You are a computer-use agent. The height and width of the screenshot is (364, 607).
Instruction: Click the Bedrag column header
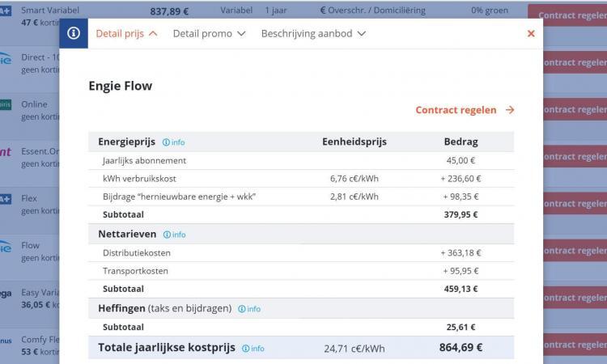tap(461, 142)
